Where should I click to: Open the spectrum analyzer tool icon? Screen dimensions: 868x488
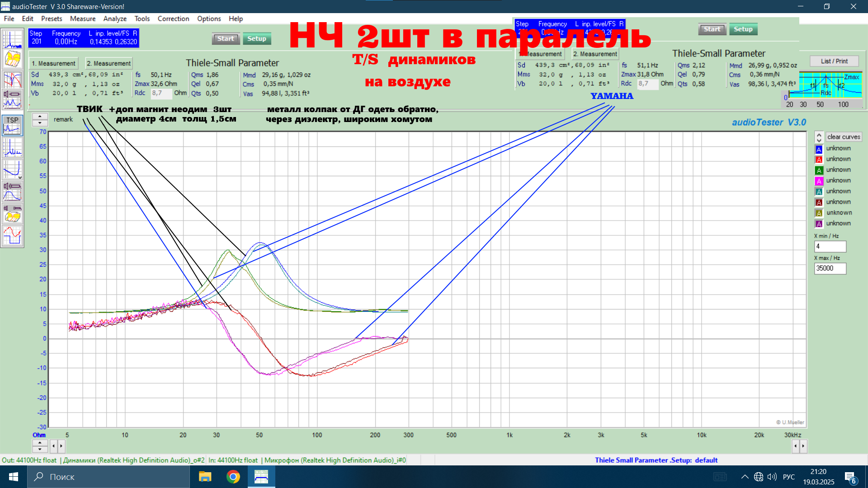tap(12, 39)
